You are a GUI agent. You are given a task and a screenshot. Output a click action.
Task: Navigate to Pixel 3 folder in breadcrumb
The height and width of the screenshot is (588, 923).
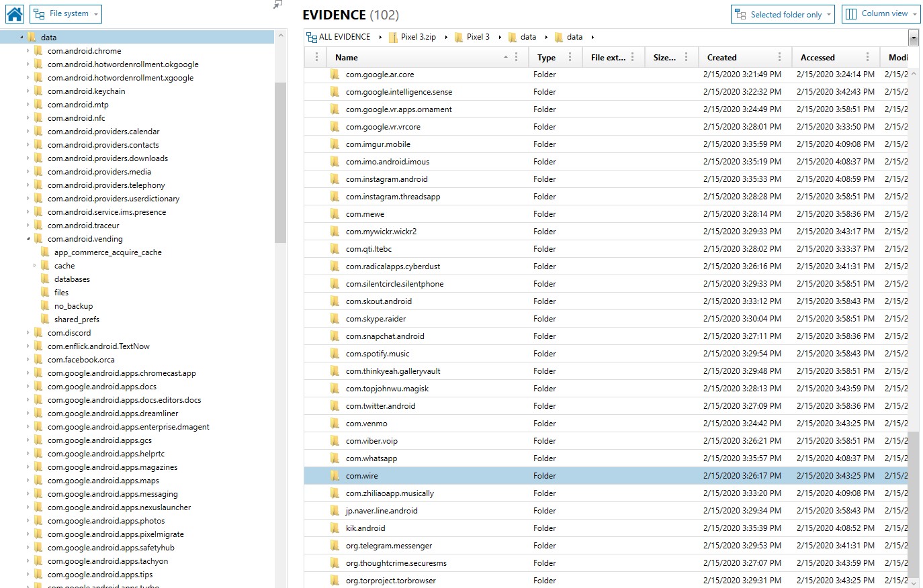[478, 37]
